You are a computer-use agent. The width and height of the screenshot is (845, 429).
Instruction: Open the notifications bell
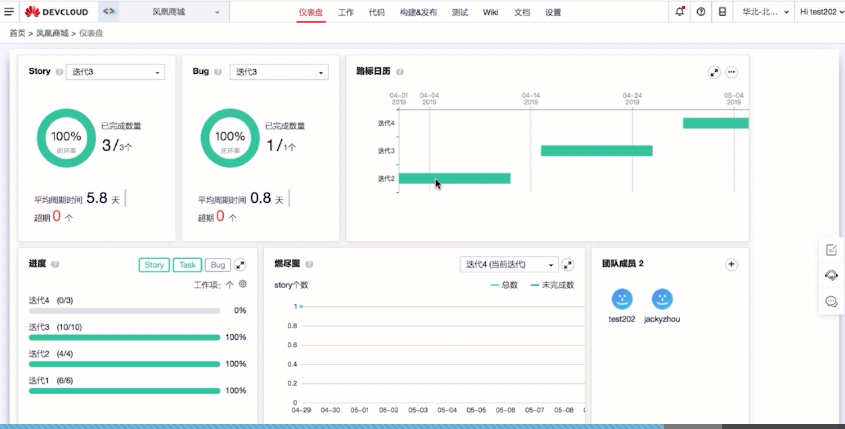(680, 11)
